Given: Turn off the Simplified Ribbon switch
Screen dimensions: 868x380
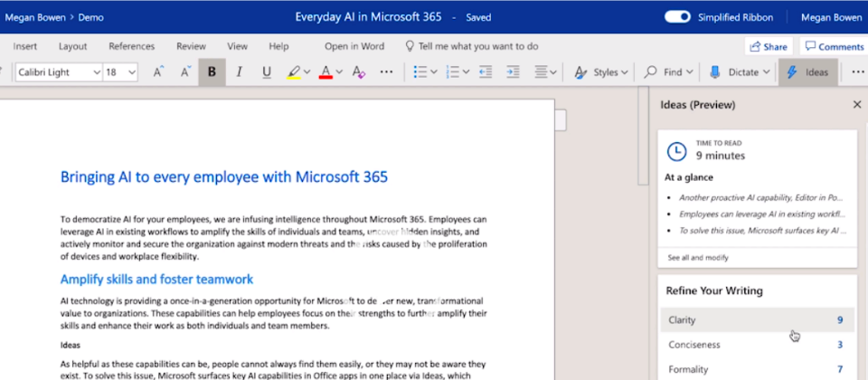Looking at the screenshot, I should point(677,17).
